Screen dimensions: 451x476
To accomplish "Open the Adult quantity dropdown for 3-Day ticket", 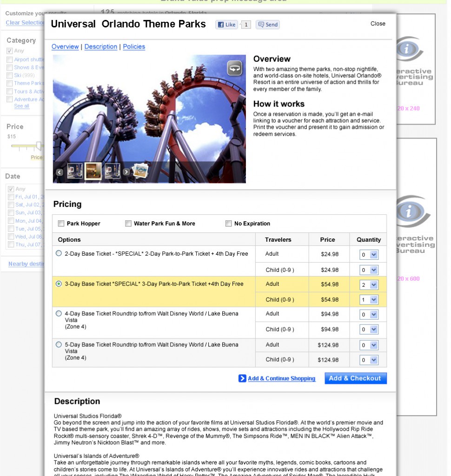I will 369,284.
